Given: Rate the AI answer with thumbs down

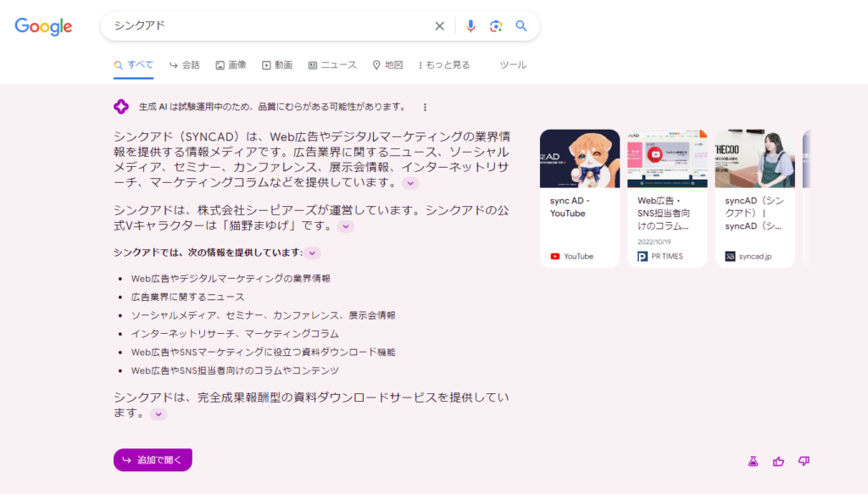Looking at the screenshot, I should coord(804,460).
